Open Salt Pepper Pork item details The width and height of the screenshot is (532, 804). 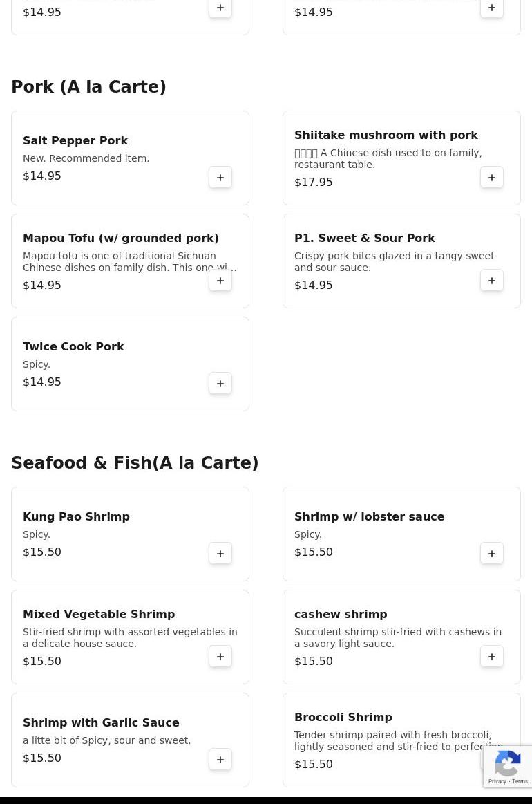[75, 141]
